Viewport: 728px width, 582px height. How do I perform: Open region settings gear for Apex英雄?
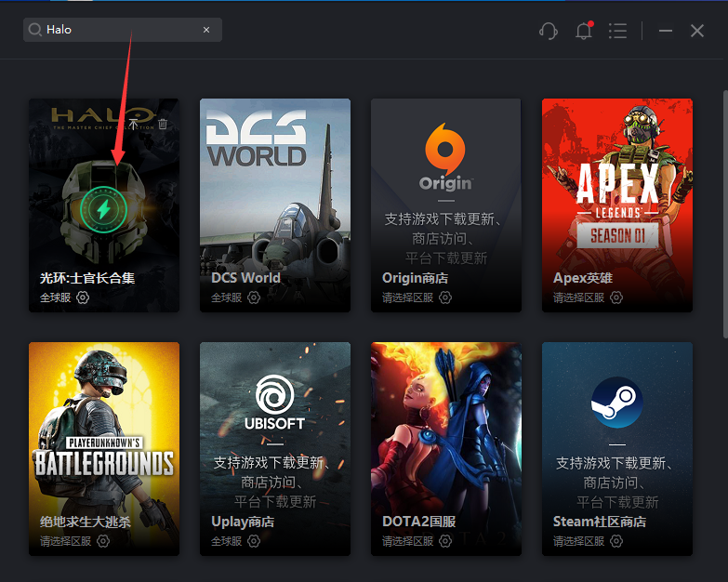click(616, 298)
